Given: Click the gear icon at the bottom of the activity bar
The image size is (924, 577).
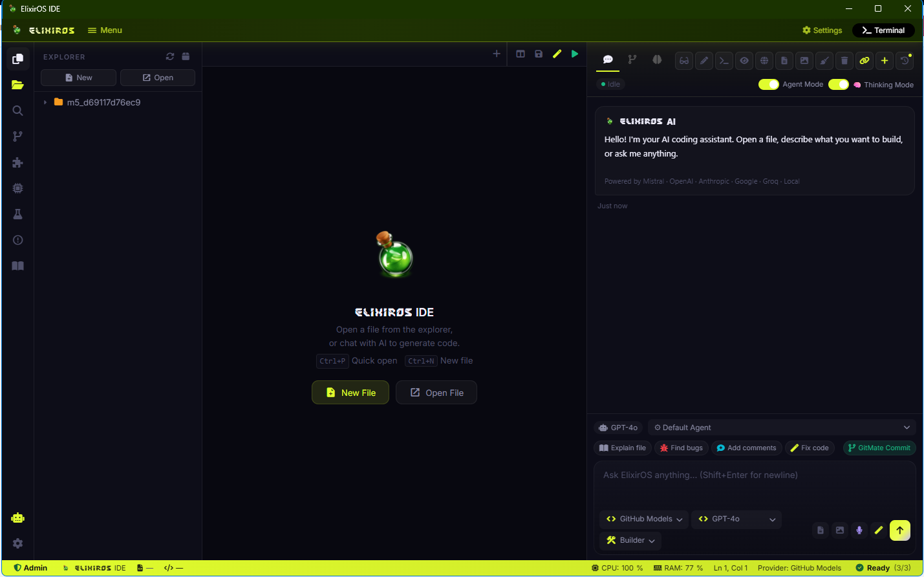Looking at the screenshot, I should click(x=17, y=543).
